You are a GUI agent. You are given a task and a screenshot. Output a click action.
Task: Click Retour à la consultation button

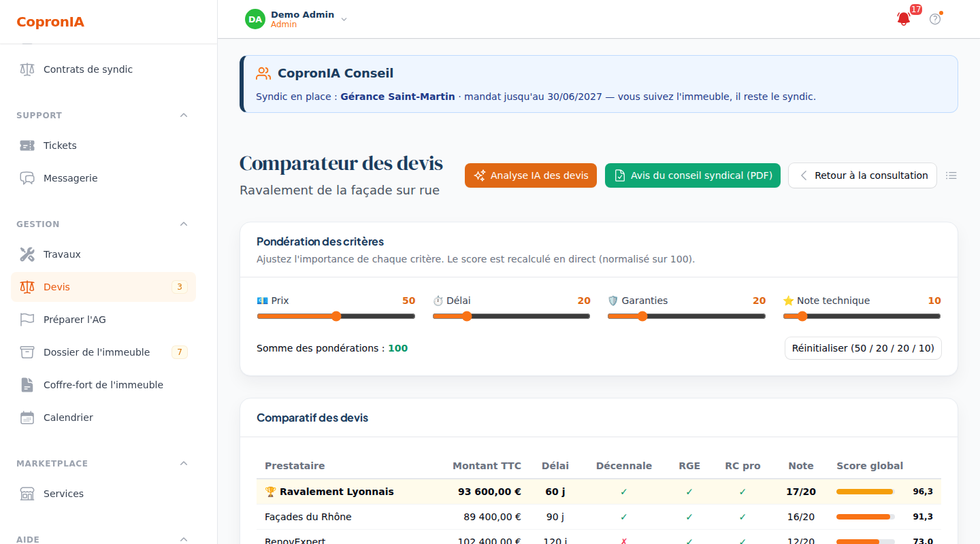pyautogui.click(x=862, y=175)
